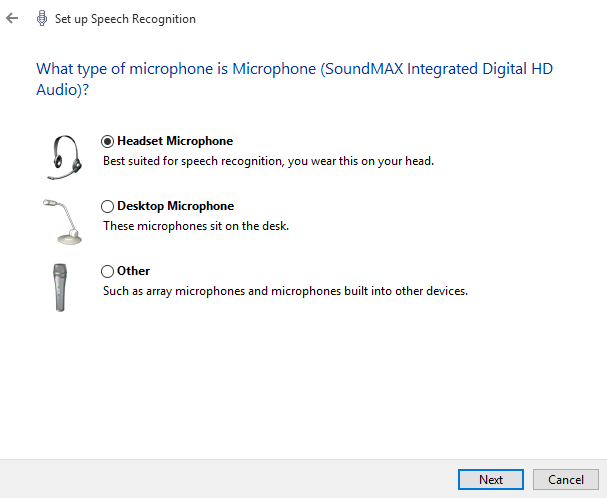The height and width of the screenshot is (498, 607).
Task: Click the headset microphone picture
Action: tap(64, 157)
